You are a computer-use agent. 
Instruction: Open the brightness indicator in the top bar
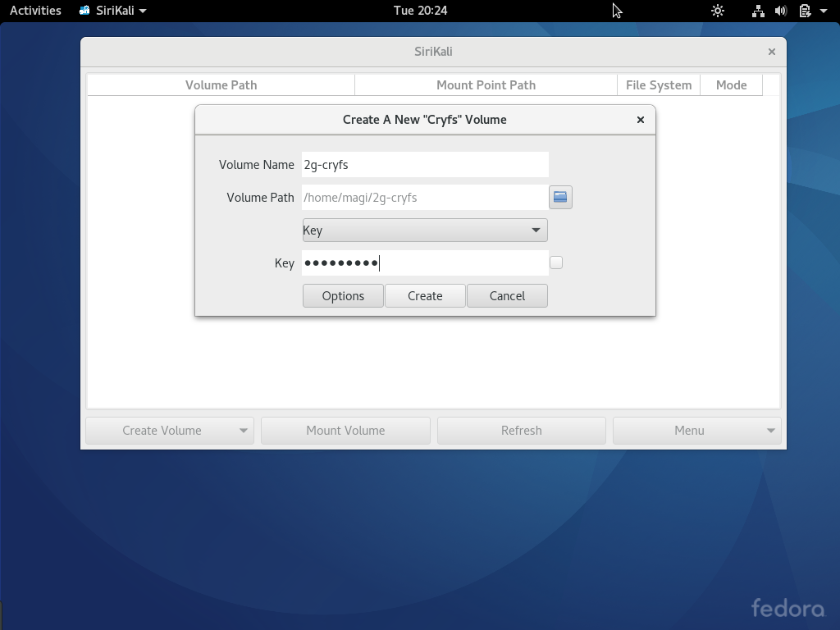click(x=717, y=10)
